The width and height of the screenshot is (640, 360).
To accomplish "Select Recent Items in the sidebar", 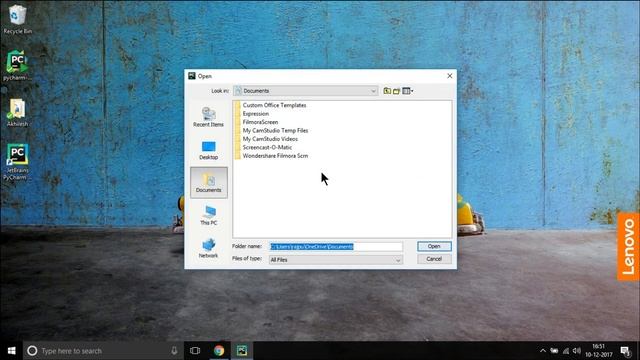I will [209, 117].
